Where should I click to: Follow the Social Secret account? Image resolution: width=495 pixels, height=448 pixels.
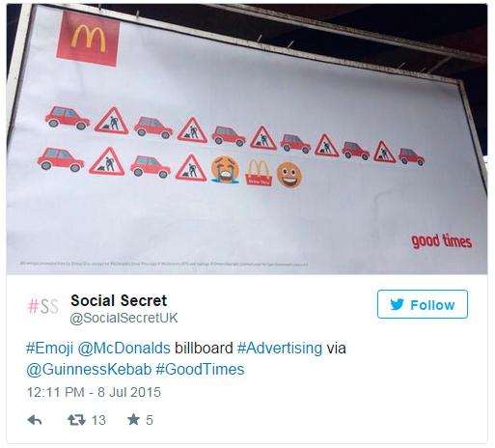[x=423, y=304]
